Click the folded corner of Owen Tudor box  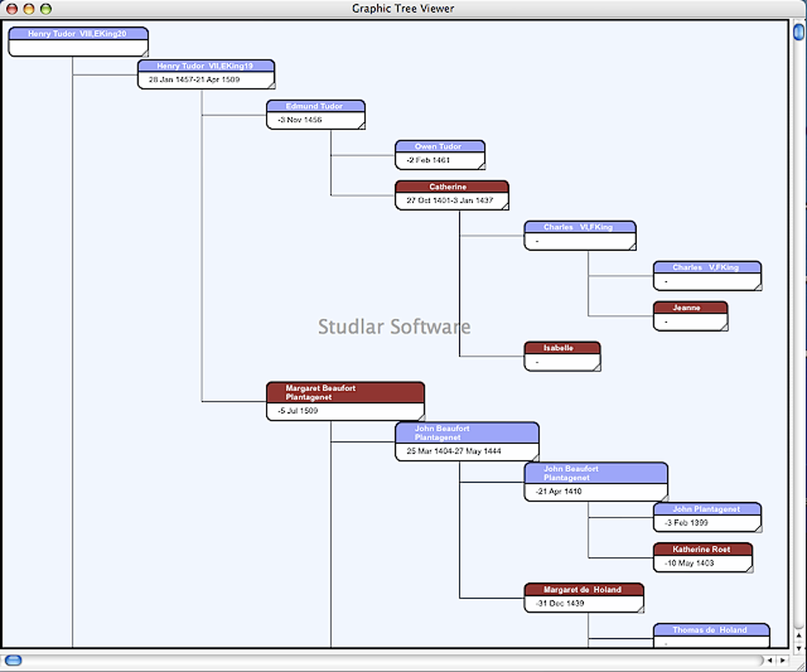(x=482, y=165)
